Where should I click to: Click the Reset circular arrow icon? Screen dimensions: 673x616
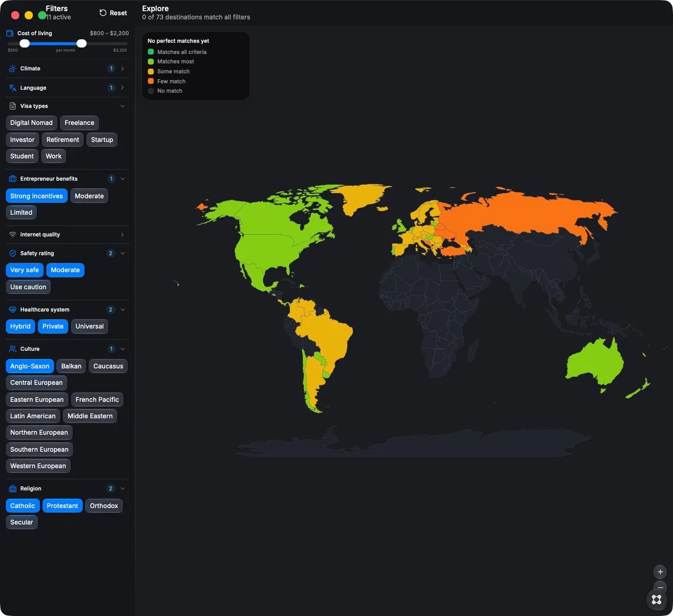click(103, 12)
